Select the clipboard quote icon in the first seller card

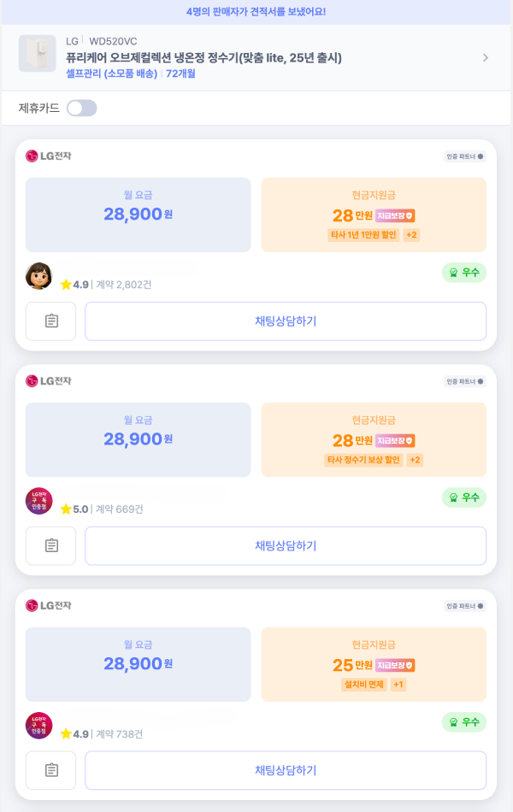pyautogui.click(x=50, y=321)
